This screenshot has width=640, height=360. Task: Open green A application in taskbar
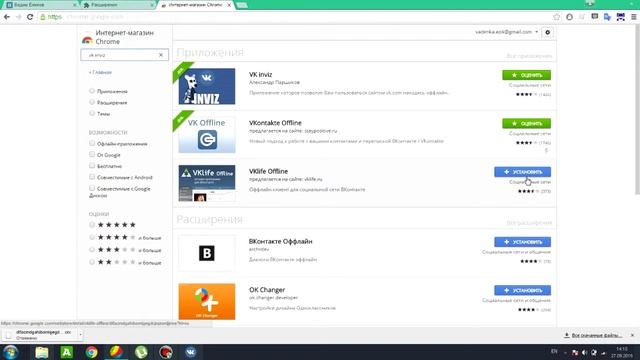tap(67, 352)
